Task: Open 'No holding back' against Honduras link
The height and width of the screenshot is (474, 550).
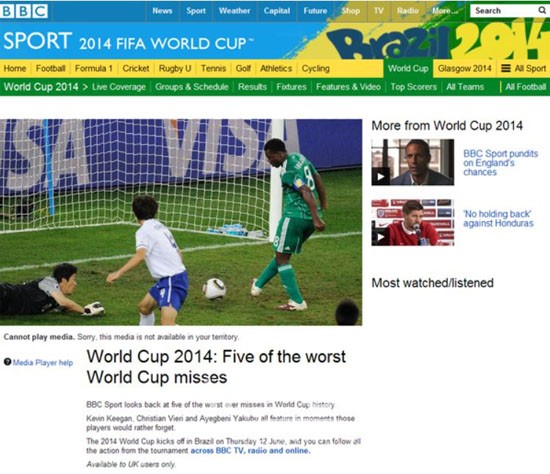Action: tap(498, 219)
